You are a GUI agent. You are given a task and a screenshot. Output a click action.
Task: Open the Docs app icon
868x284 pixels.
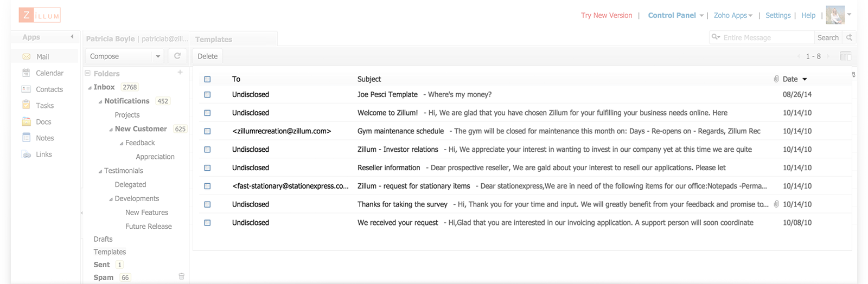click(x=26, y=121)
